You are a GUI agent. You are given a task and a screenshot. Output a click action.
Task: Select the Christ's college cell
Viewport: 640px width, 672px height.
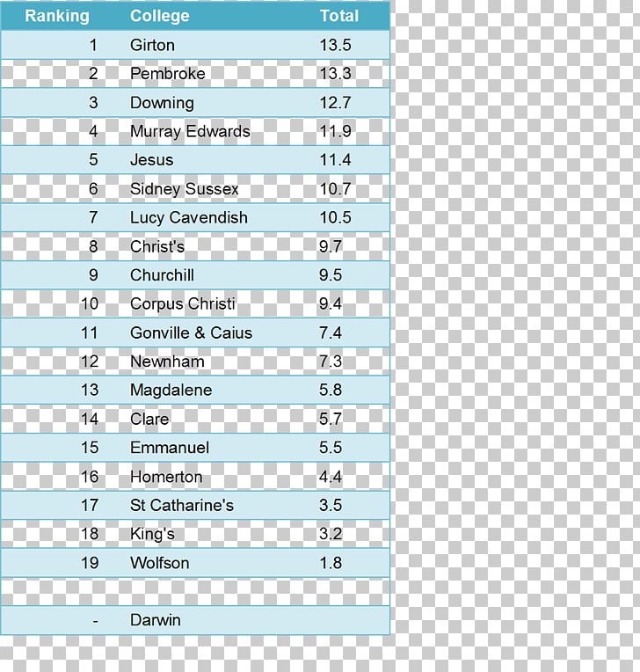click(157, 247)
